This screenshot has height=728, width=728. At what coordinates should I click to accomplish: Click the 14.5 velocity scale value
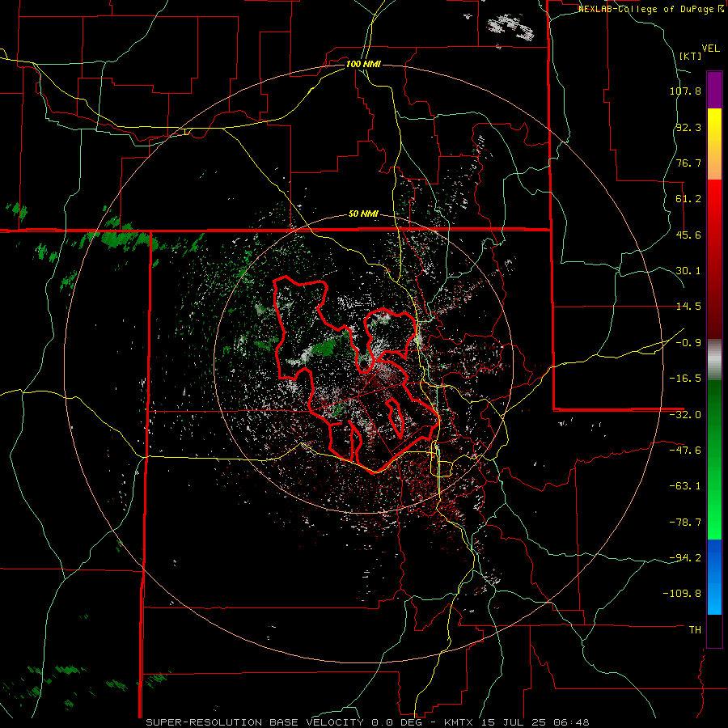point(688,307)
